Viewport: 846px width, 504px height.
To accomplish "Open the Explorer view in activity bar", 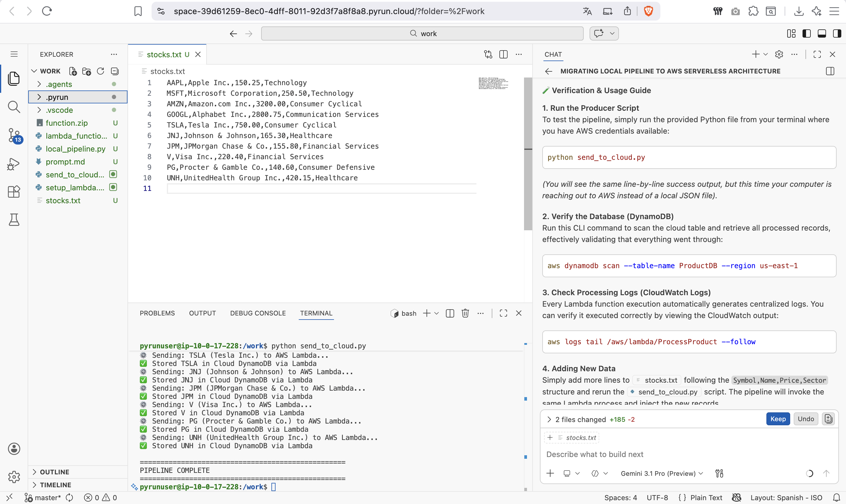I will pos(14,79).
